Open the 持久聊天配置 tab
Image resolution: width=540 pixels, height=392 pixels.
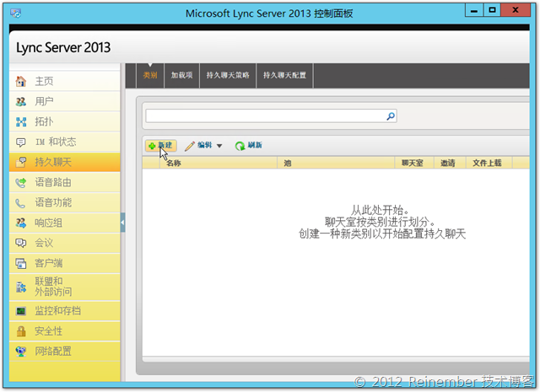[285, 75]
